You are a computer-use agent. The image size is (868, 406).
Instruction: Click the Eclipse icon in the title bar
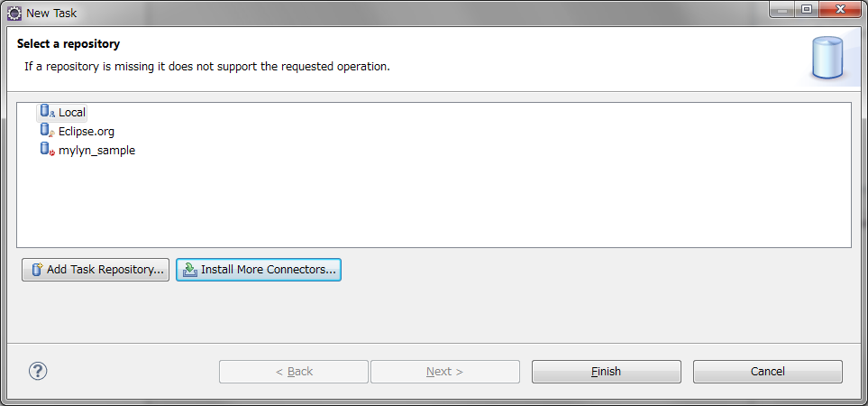tap(14, 14)
